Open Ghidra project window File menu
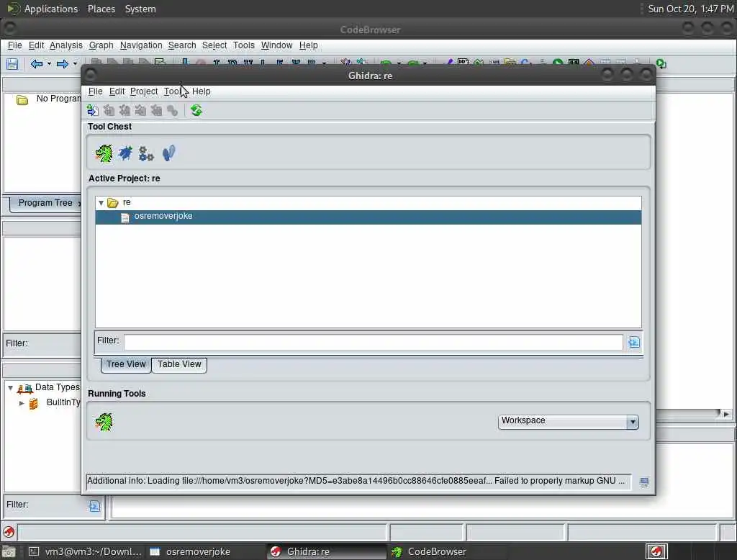This screenshot has height=560, width=737. pos(96,91)
